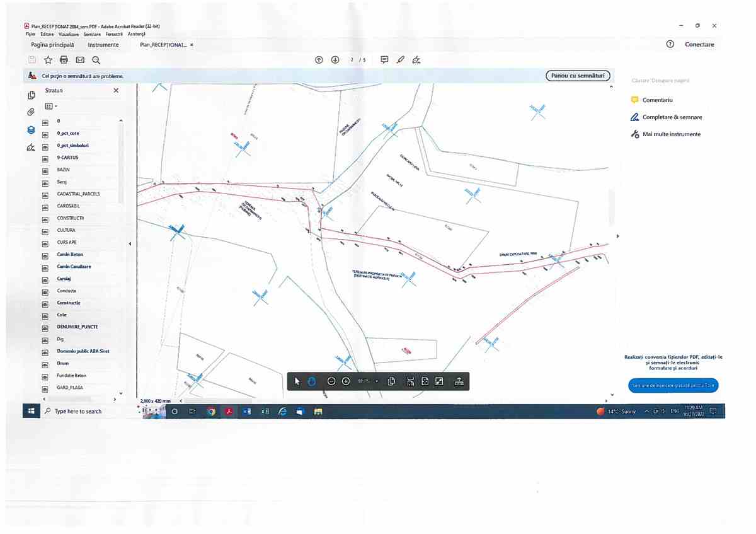Viewport: 756px width, 534px height.
Task: Switch to the Instrumente tab
Action: coord(103,45)
